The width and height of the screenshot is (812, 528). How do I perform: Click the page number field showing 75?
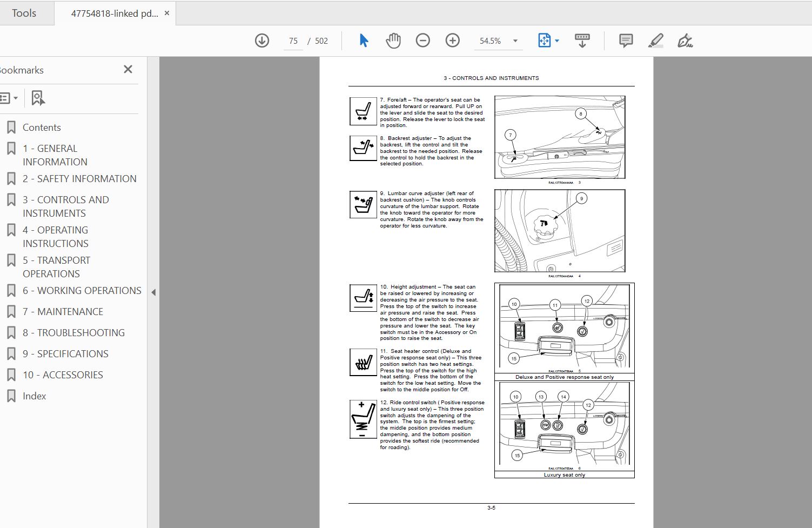pyautogui.click(x=293, y=41)
